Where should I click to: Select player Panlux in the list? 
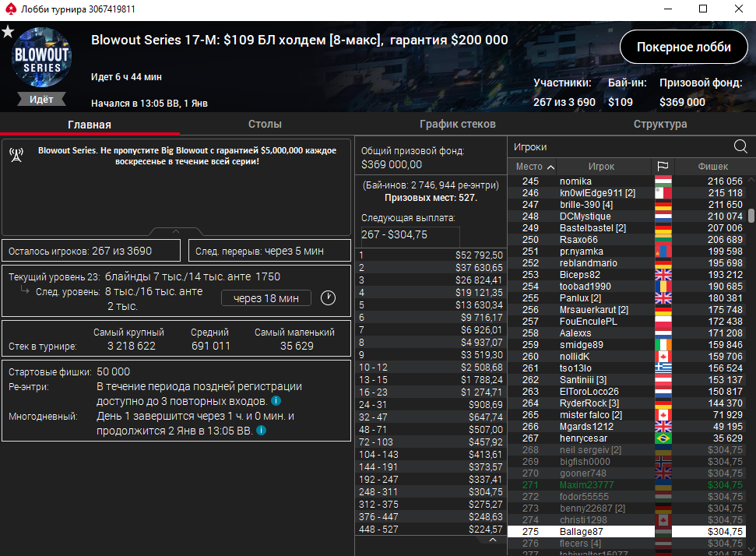coord(627,298)
